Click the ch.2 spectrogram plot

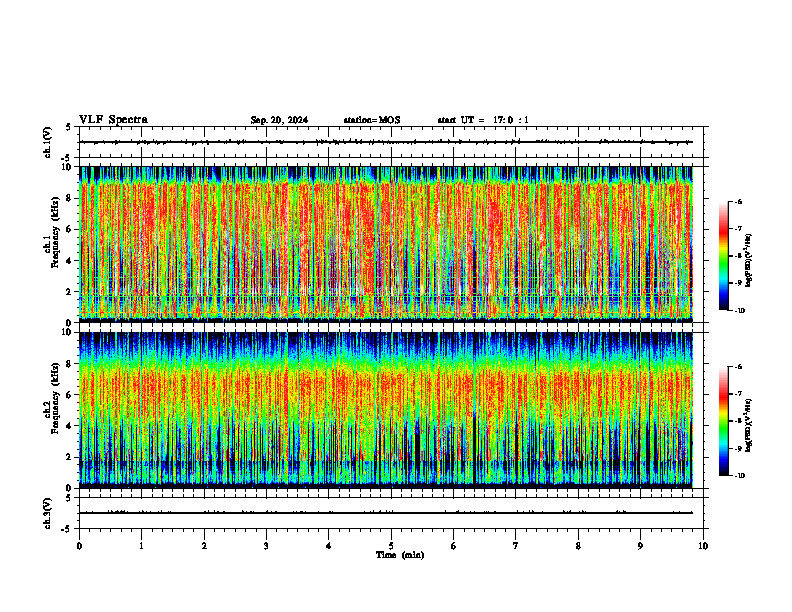tap(386, 410)
